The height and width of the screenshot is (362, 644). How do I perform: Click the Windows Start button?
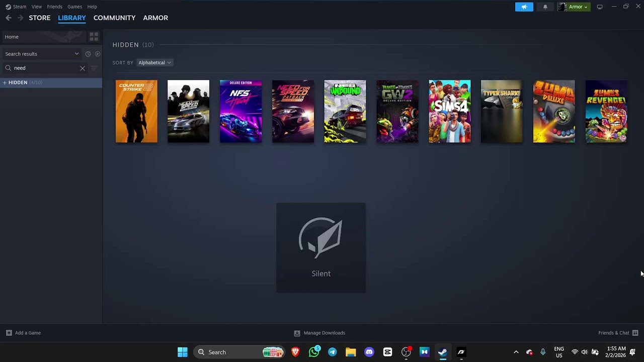(x=183, y=352)
